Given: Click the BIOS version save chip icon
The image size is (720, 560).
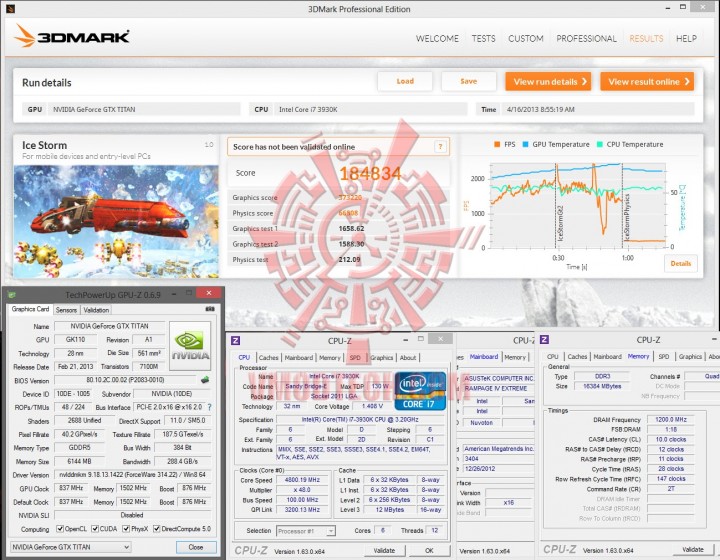Looking at the screenshot, I should point(205,380).
